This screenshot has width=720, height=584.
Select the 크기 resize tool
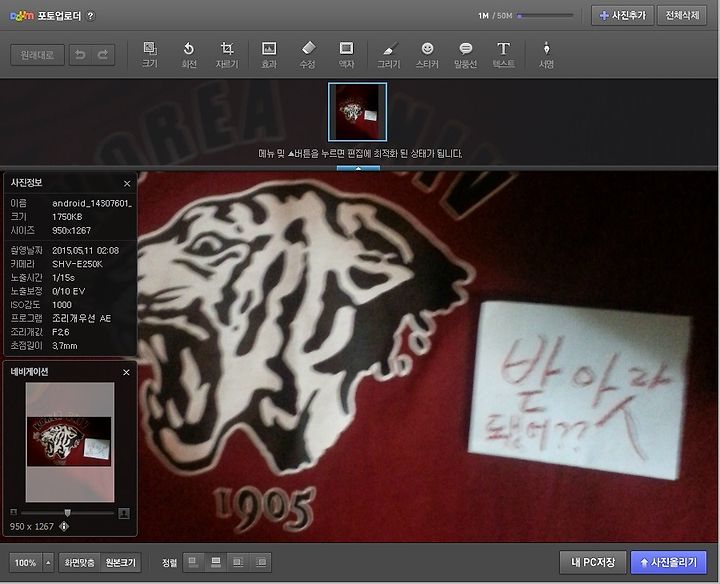150,55
